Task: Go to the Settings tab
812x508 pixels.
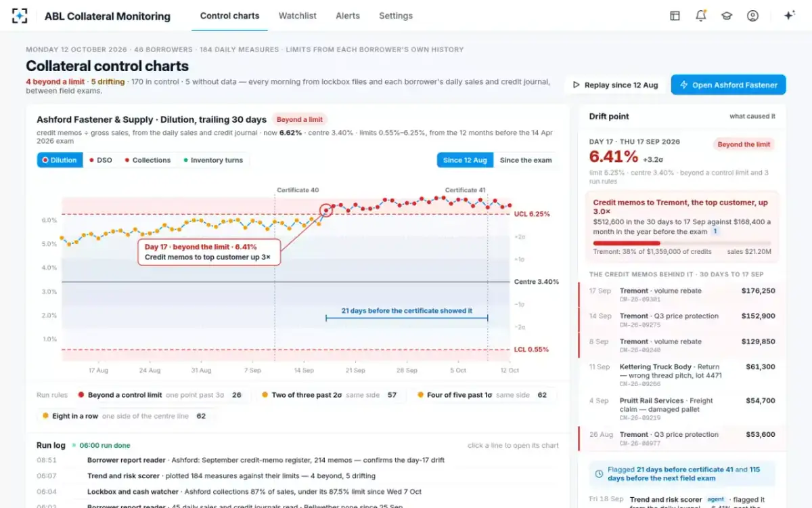Action: (396, 16)
